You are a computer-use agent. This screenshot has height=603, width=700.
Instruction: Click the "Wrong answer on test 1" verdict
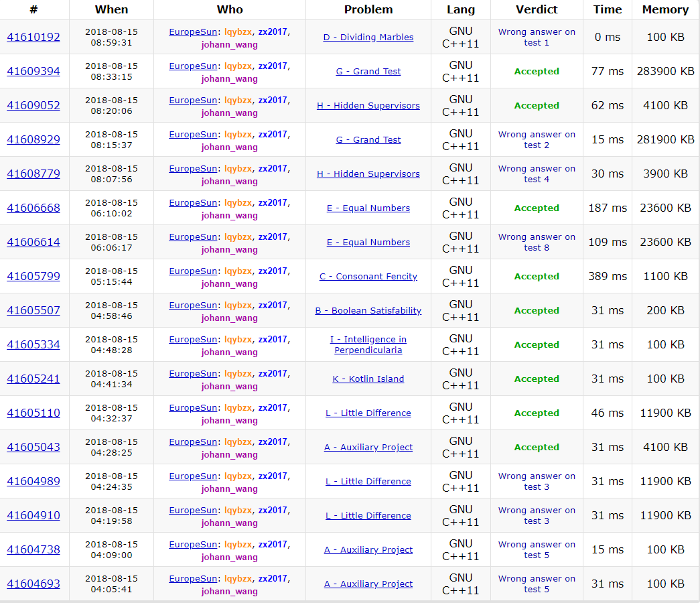pos(537,37)
